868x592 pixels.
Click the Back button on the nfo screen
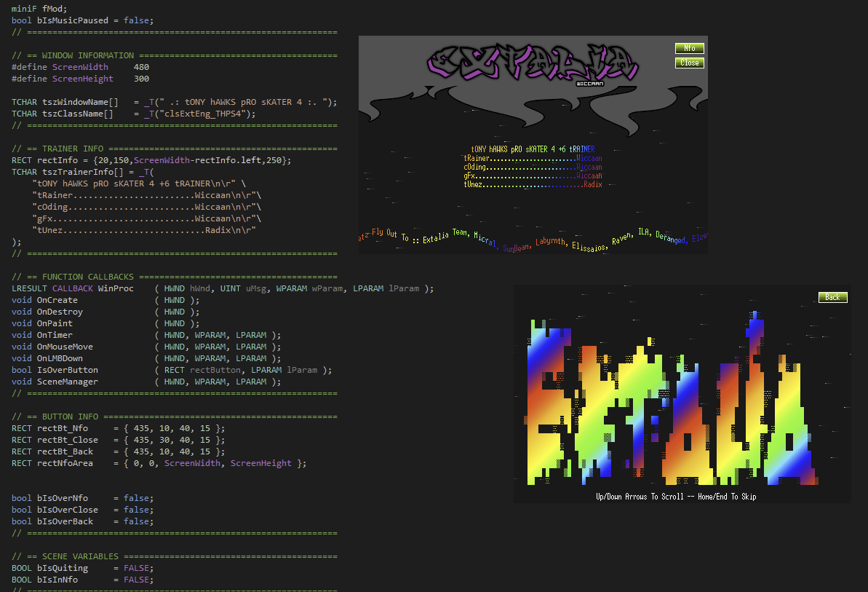tap(832, 297)
